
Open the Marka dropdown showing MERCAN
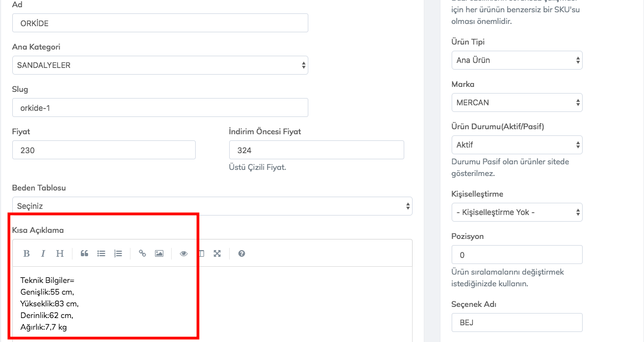[x=516, y=102]
